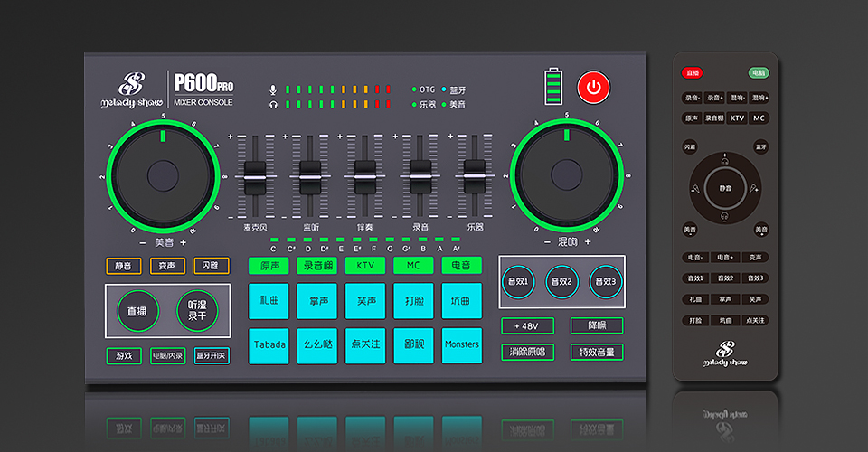Tap the round 音效3 button on console
Viewport: 868px width, 452px height.
point(606,282)
